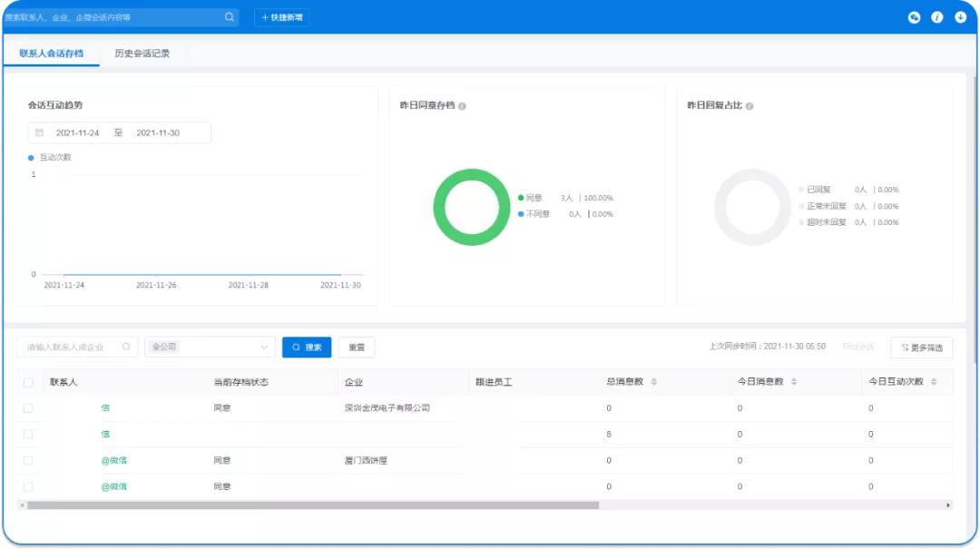Image resolution: width=980 pixels, height=549 pixels.
Task: Click the info icon in the header
Action: (x=937, y=17)
